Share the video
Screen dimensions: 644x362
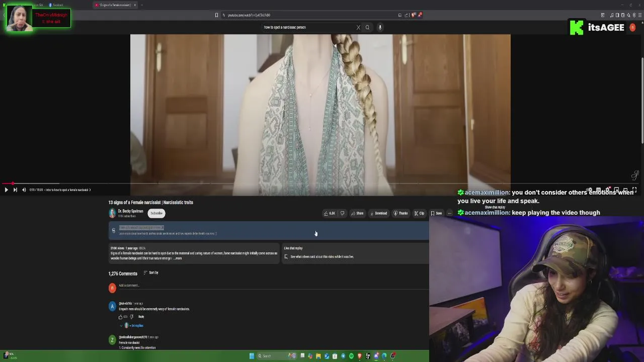pyautogui.click(x=357, y=213)
